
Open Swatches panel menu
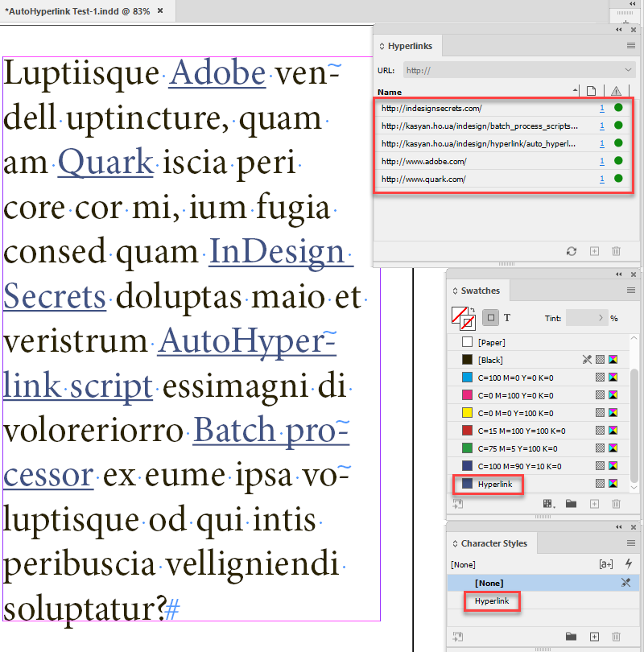pos(630,291)
